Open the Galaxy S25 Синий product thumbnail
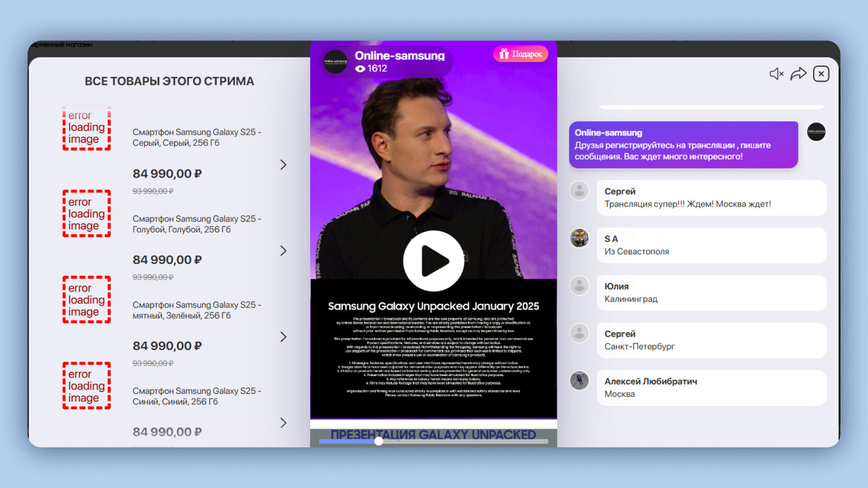This screenshot has height=488, width=868. [x=87, y=386]
